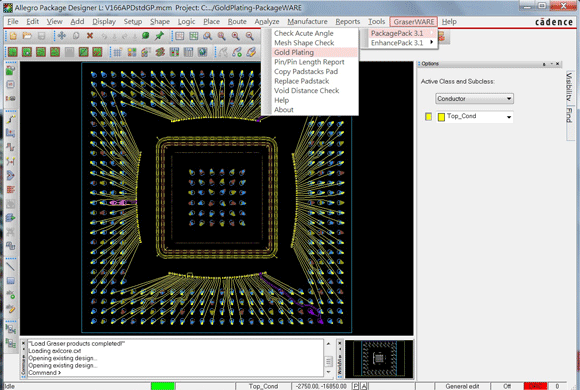
Task: Toggle the A button in status bar
Action: (x=364, y=386)
